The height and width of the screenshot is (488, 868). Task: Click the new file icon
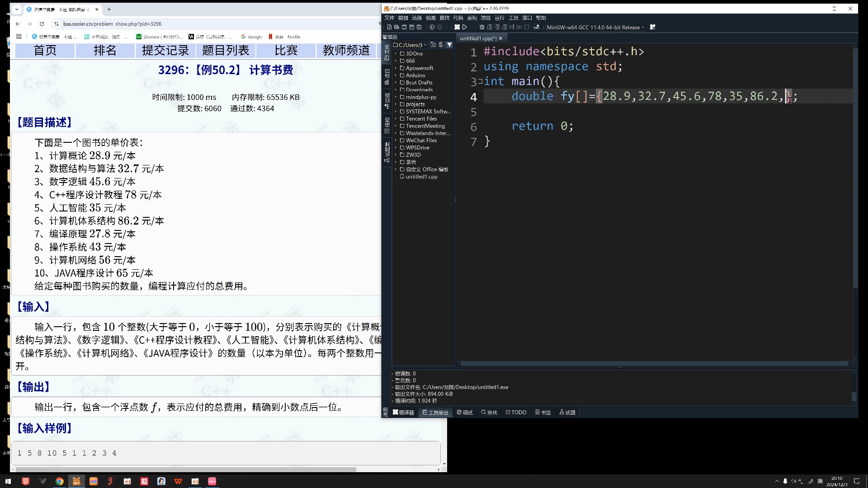coord(389,27)
